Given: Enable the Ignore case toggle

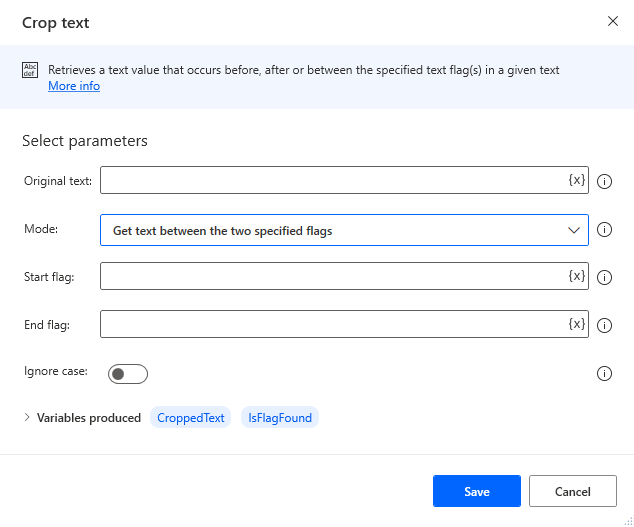Looking at the screenshot, I should coord(128,374).
